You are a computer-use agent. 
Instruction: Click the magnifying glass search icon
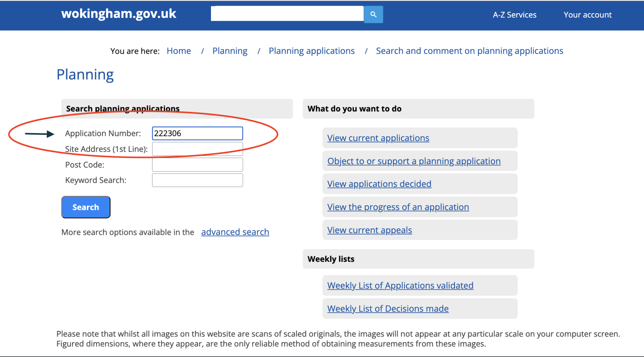click(373, 14)
